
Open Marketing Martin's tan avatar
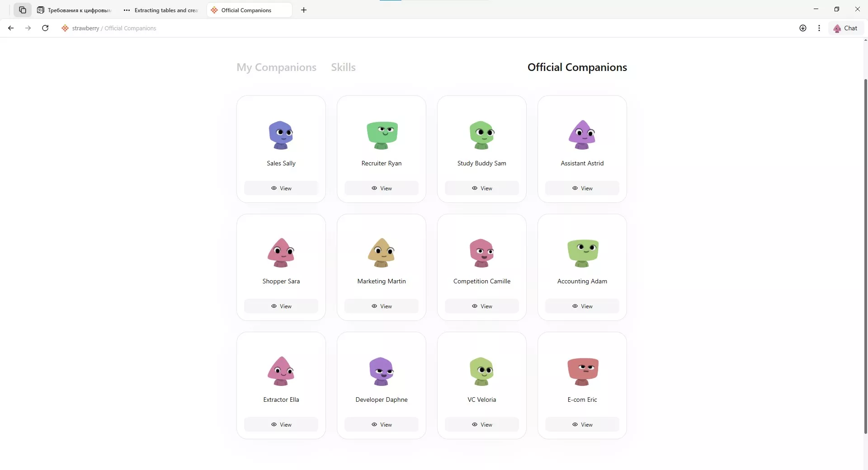point(382,253)
